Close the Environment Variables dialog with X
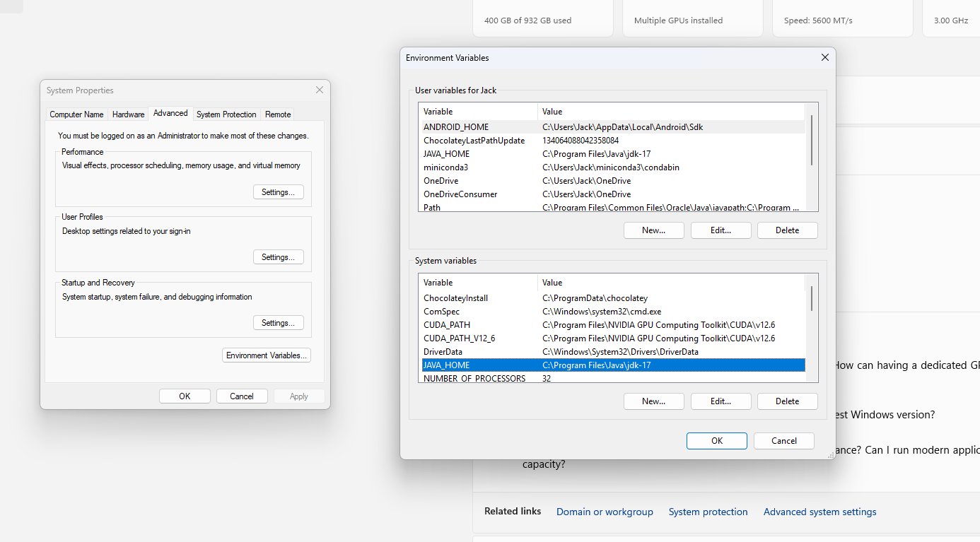This screenshot has height=542, width=980. pyautogui.click(x=824, y=58)
